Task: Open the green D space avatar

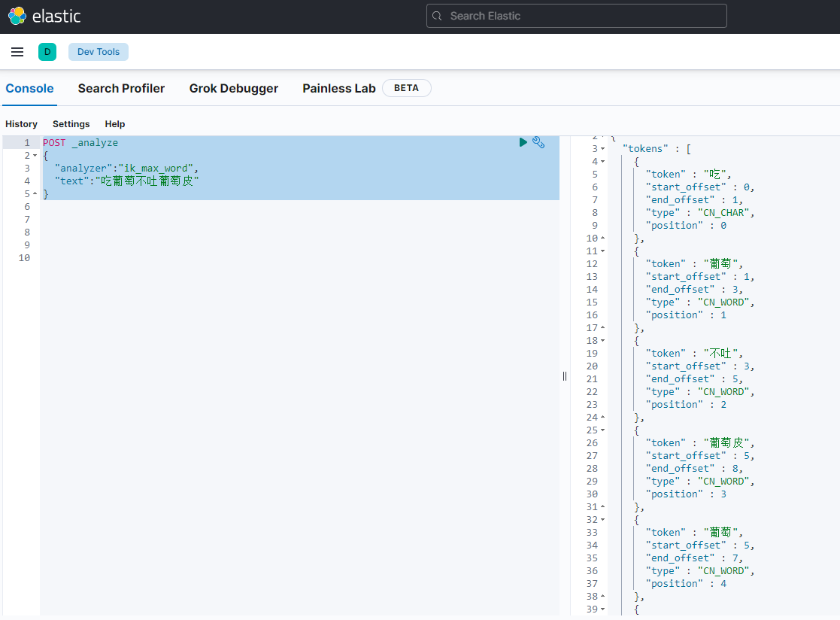Action: [47, 52]
